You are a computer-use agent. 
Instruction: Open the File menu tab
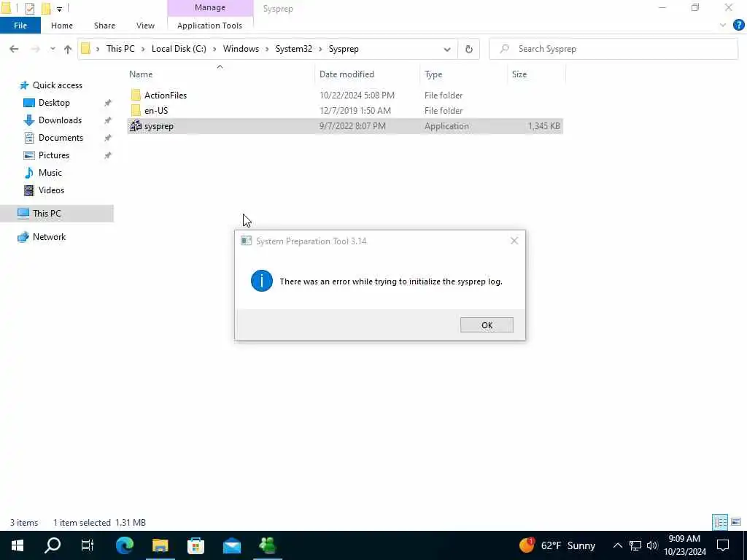point(20,26)
